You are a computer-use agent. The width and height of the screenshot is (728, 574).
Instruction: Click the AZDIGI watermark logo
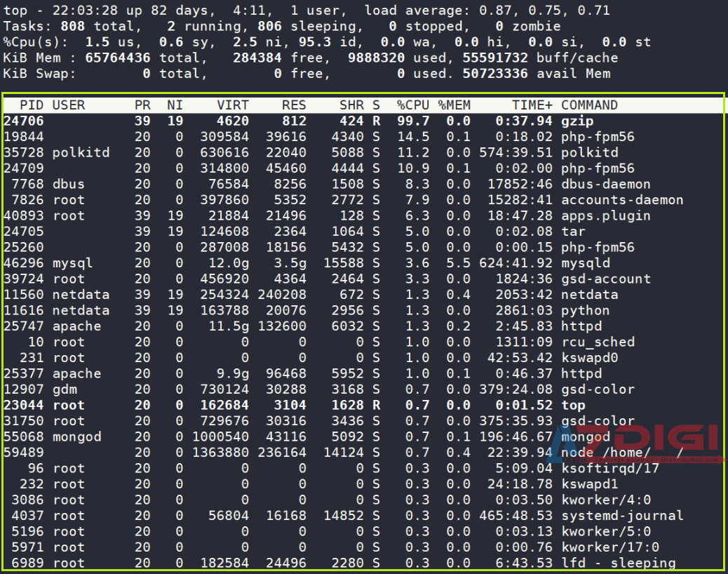(638, 440)
